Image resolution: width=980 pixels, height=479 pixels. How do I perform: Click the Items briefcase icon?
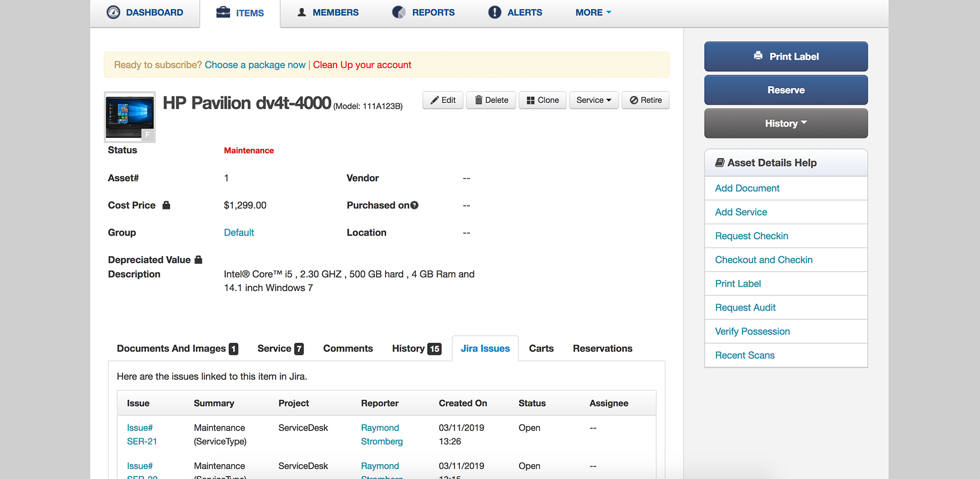(223, 12)
